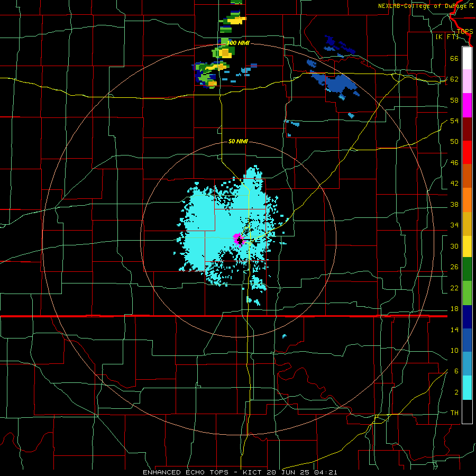476x476 pixels.
Task: Click the "TH" legend label
Action: pos(454,413)
